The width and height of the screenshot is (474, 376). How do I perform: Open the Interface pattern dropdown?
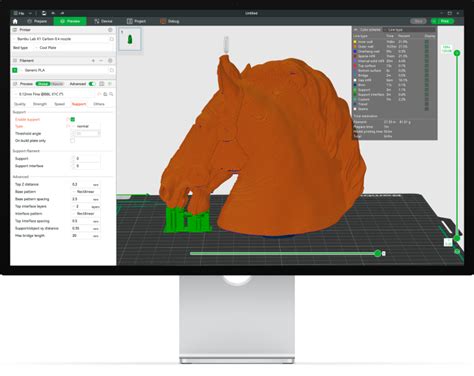coord(86,214)
